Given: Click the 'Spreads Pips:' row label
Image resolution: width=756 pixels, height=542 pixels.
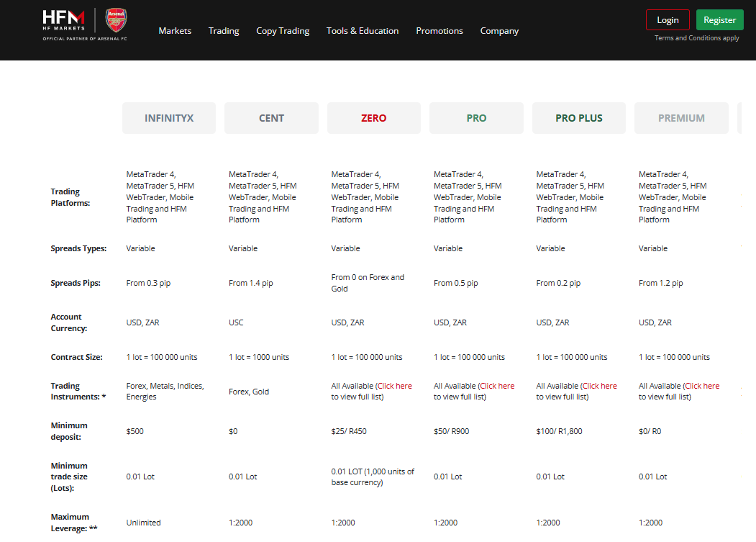Looking at the screenshot, I should point(76,284).
